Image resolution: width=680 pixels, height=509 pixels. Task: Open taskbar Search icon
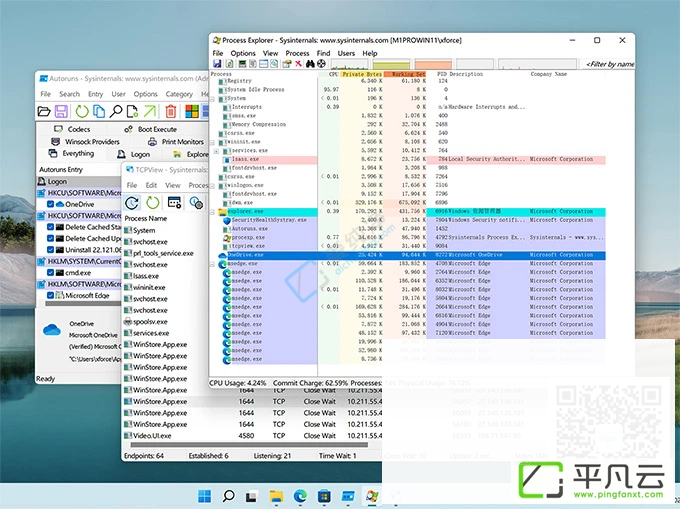(229, 496)
